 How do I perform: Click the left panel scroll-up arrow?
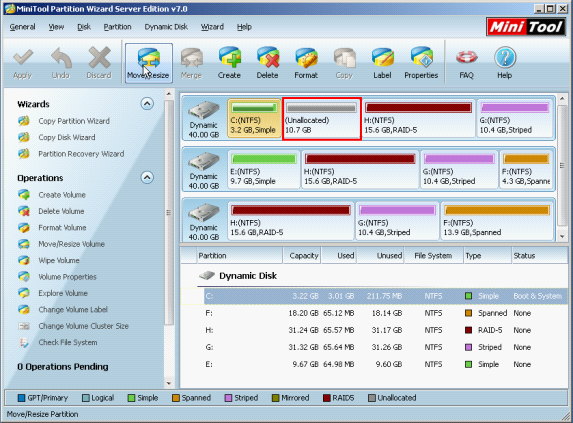(x=169, y=94)
